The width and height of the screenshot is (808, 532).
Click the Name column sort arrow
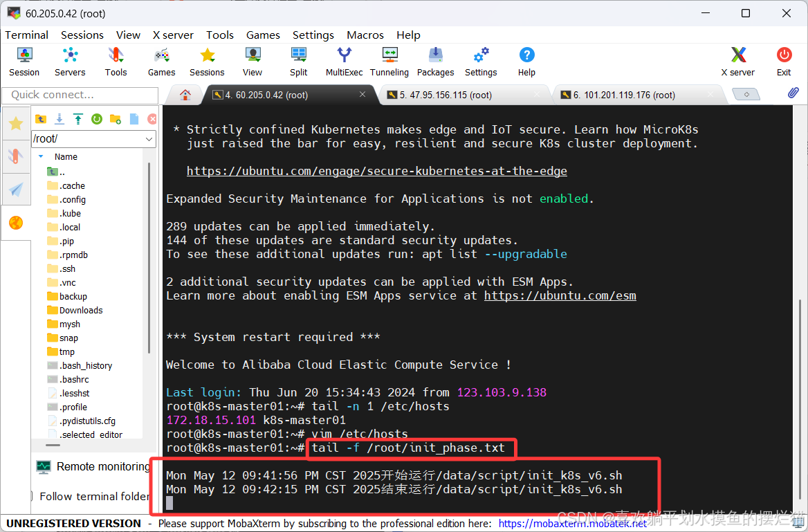point(41,157)
